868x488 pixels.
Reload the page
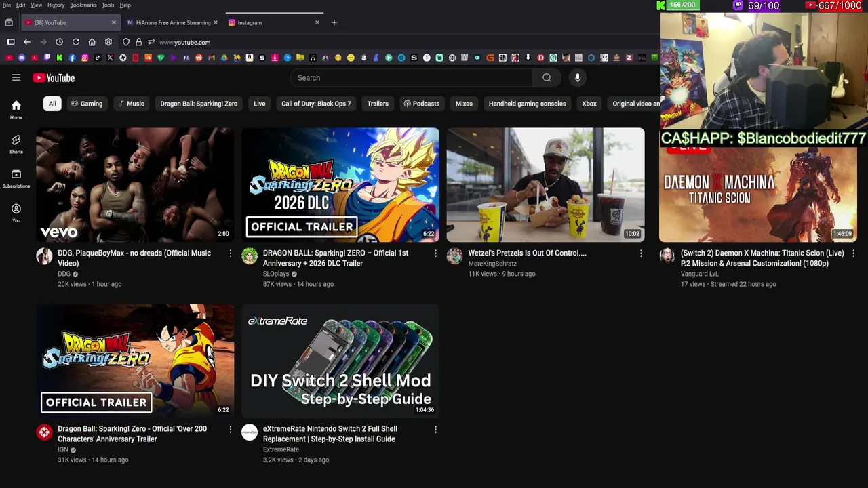pyautogui.click(x=76, y=42)
